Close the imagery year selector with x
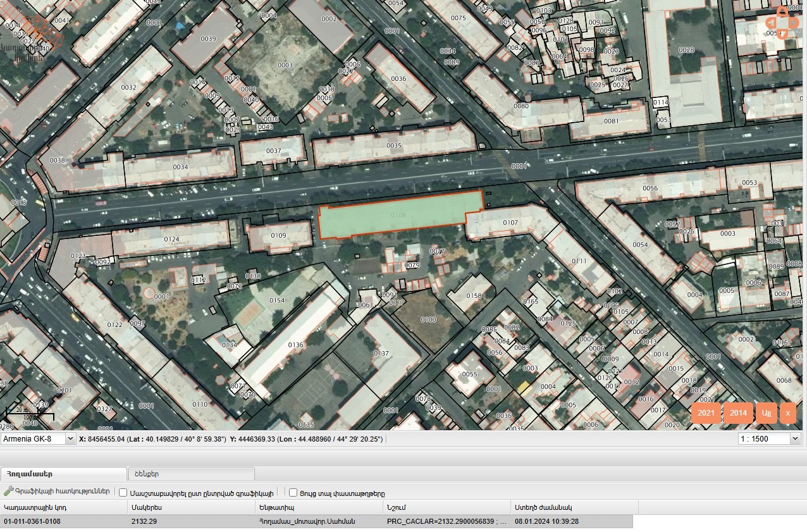807x532 pixels. [787, 413]
